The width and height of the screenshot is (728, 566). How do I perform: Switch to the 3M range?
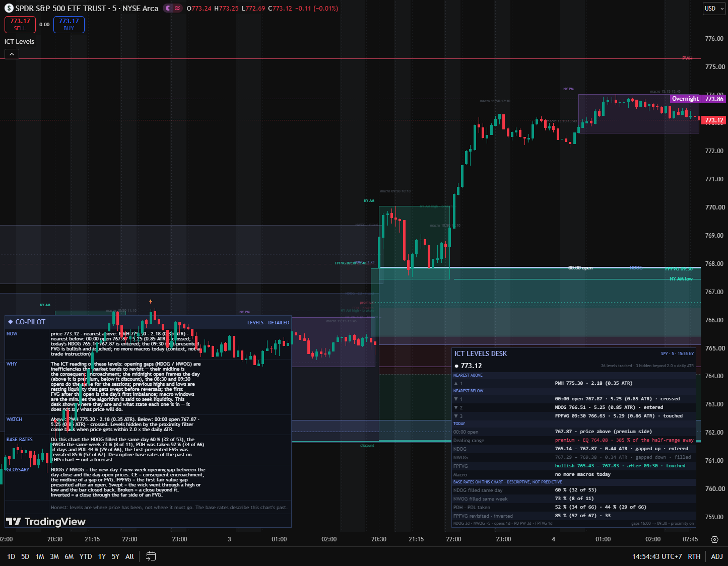[54, 556]
